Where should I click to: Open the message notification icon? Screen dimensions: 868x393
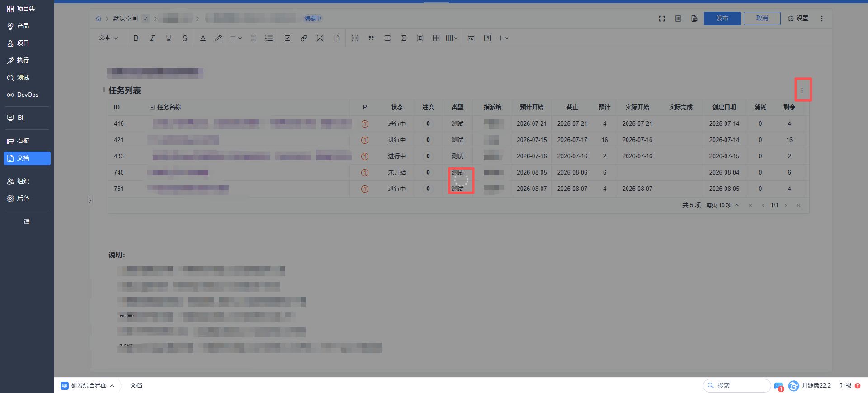[x=778, y=386]
